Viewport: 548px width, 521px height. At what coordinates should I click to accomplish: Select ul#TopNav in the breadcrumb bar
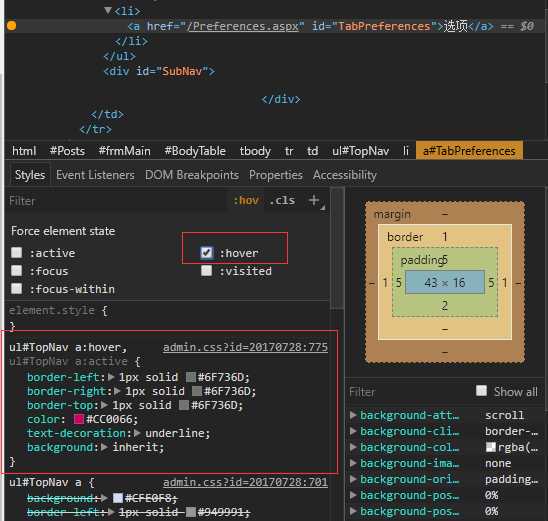(360, 151)
